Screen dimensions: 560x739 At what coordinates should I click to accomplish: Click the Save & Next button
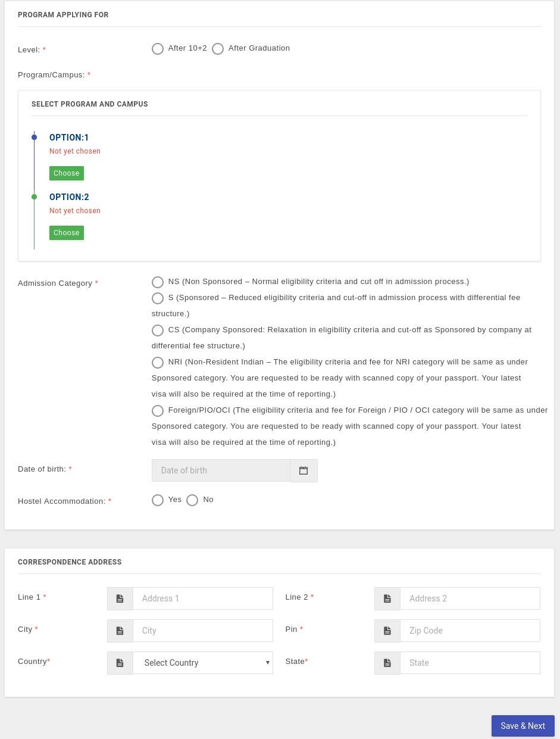click(523, 726)
